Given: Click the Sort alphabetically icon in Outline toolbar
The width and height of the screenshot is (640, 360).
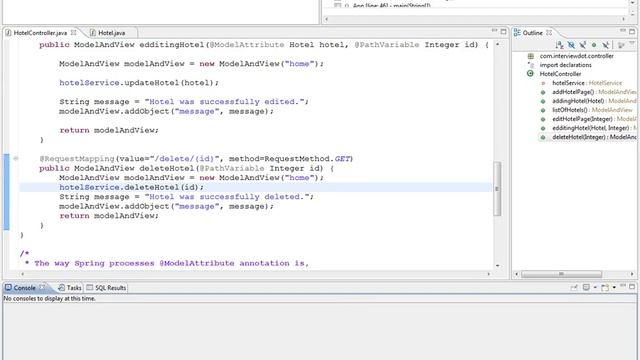Looking at the screenshot, I should pos(559,45).
